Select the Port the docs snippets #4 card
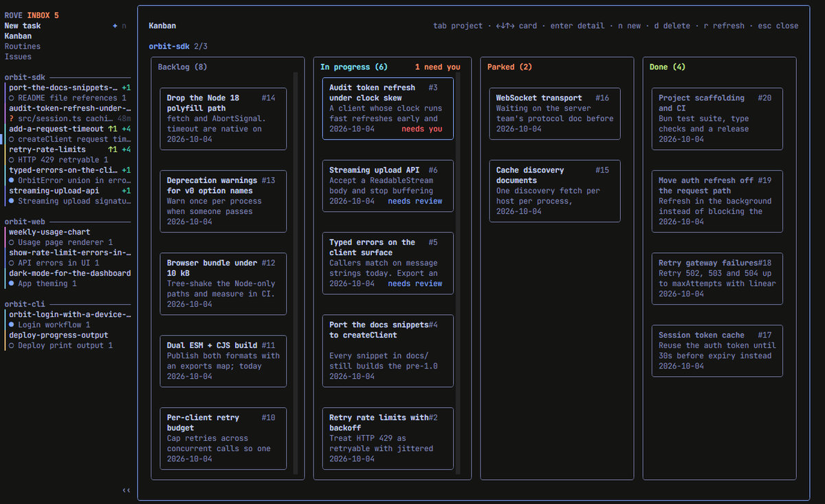825x504 pixels. [x=388, y=351]
